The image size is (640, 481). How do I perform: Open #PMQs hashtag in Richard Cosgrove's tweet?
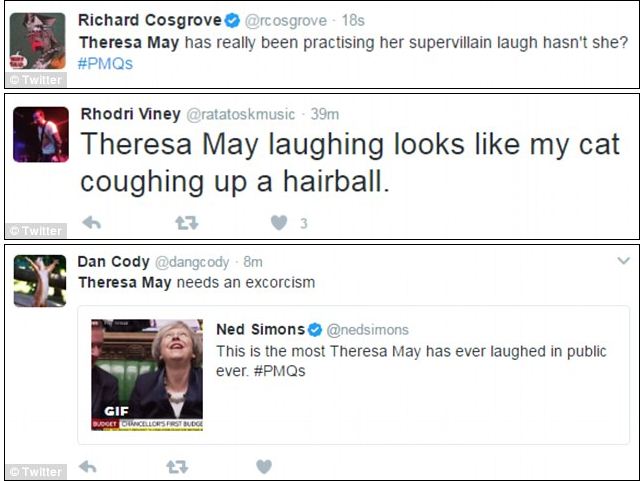(105, 63)
